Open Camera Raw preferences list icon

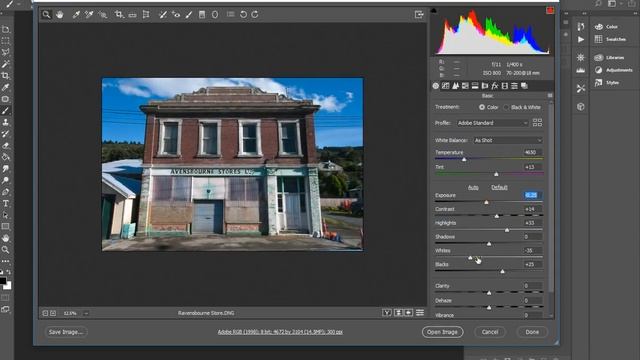tap(231, 15)
